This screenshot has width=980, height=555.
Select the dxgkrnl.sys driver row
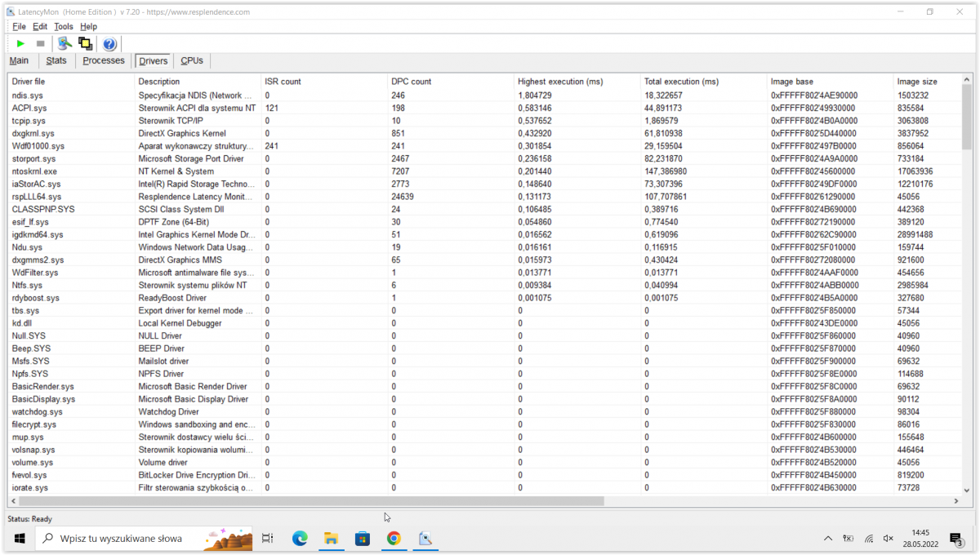tap(484, 133)
